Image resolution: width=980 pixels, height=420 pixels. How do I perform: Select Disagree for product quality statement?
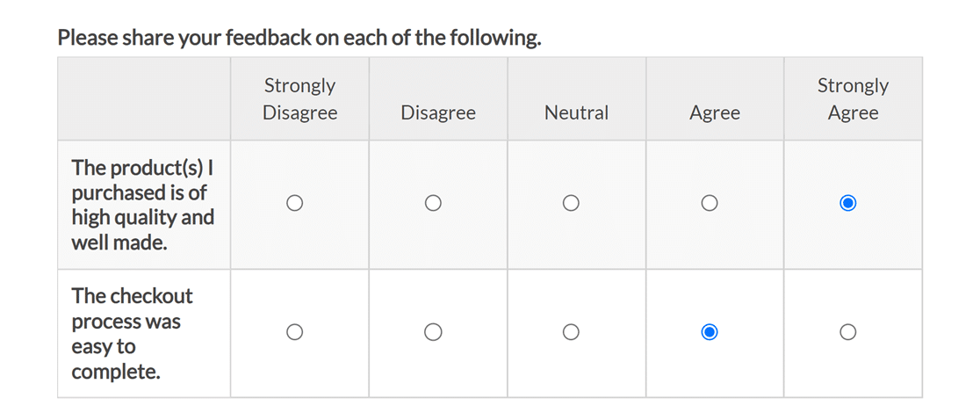click(x=433, y=203)
